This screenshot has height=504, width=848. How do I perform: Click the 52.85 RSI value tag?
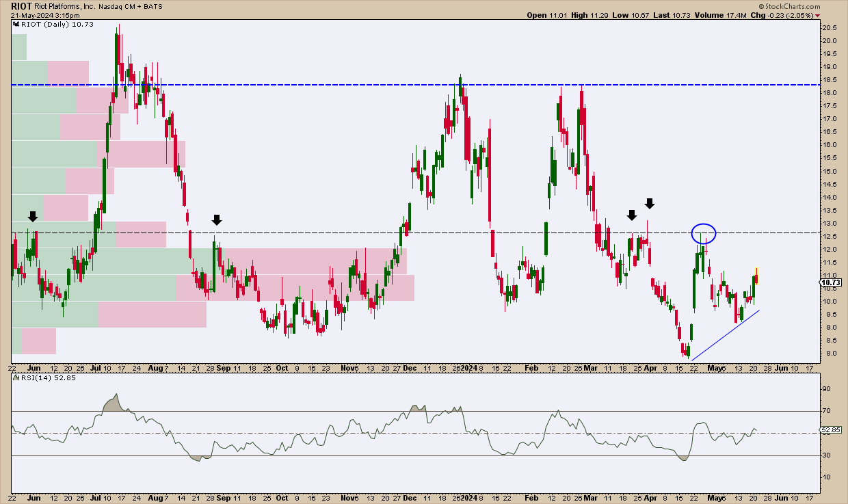click(x=830, y=430)
